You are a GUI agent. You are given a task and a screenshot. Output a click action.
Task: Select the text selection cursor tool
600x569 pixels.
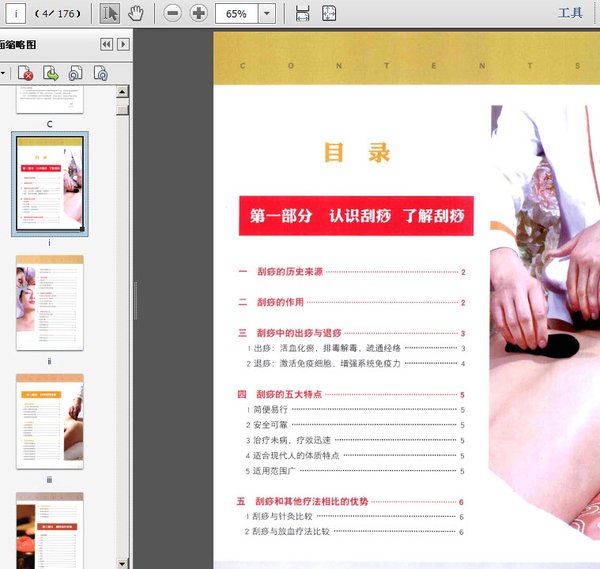(x=110, y=13)
